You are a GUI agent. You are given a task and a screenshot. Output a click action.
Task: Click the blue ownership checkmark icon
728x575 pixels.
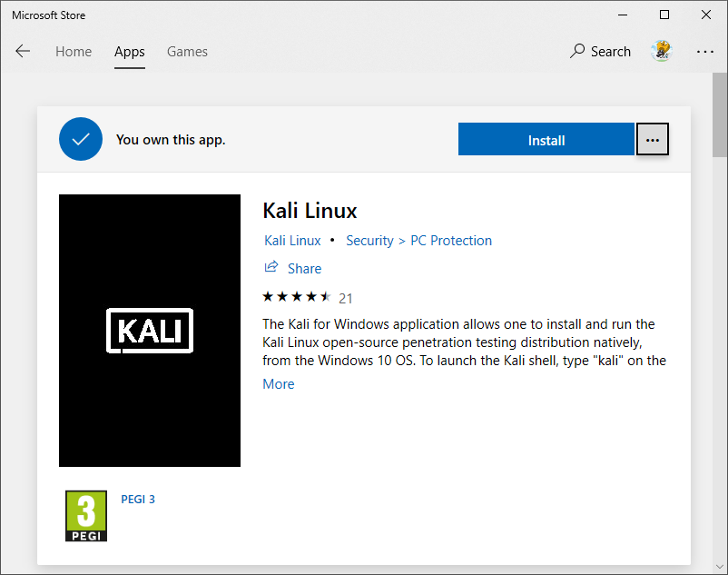tap(81, 139)
